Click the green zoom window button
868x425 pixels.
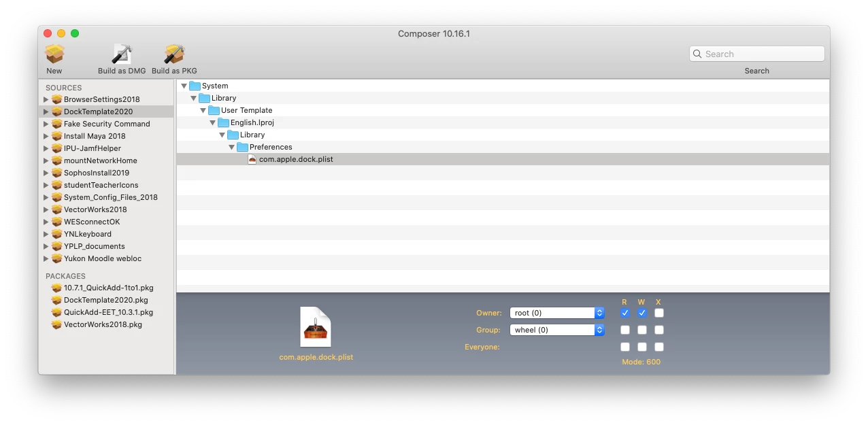pyautogui.click(x=75, y=33)
